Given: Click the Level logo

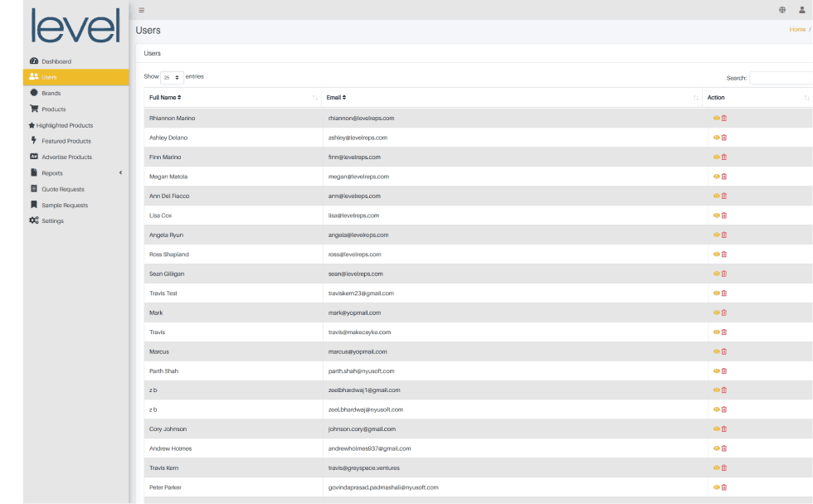Looking at the screenshot, I should 75,26.
